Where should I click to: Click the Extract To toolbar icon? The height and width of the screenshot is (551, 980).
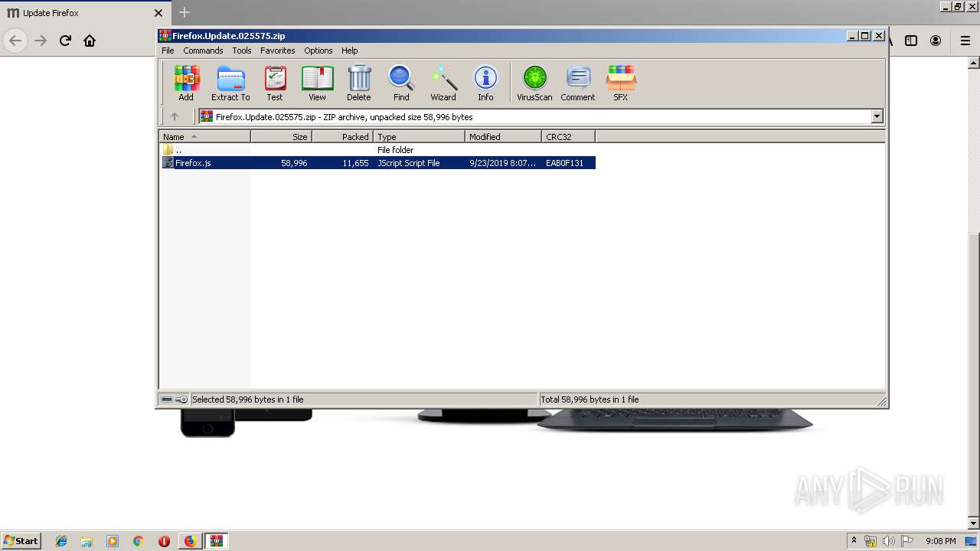click(x=230, y=83)
